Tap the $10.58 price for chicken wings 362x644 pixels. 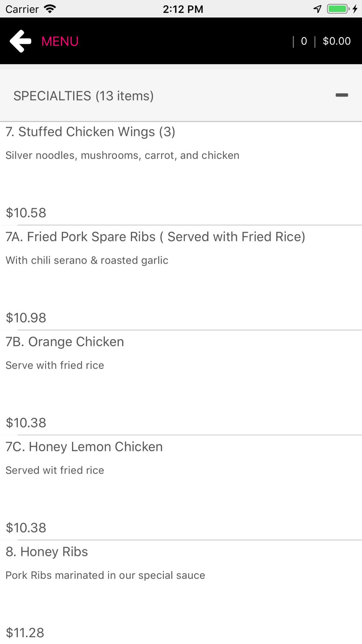coord(26,213)
